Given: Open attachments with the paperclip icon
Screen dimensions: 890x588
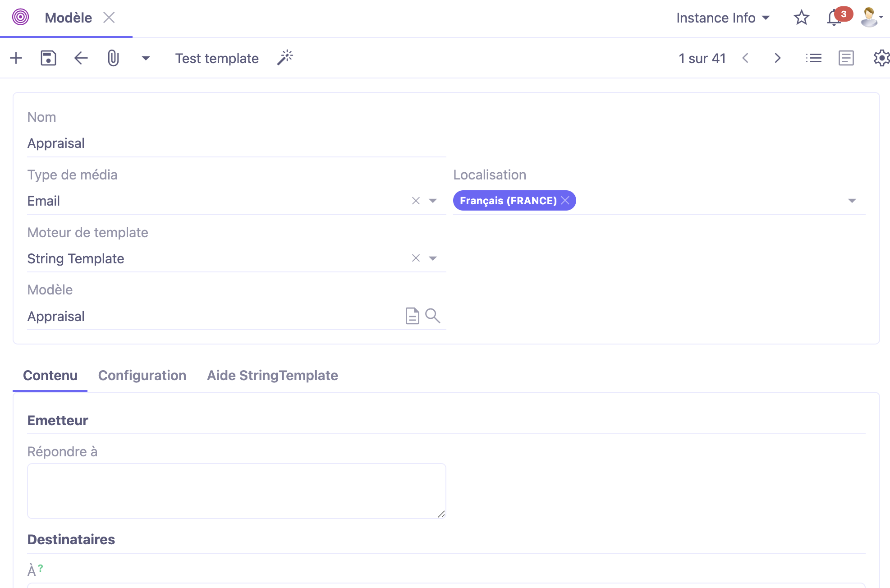Looking at the screenshot, I should pyautogui.click(x=113, y=58).
